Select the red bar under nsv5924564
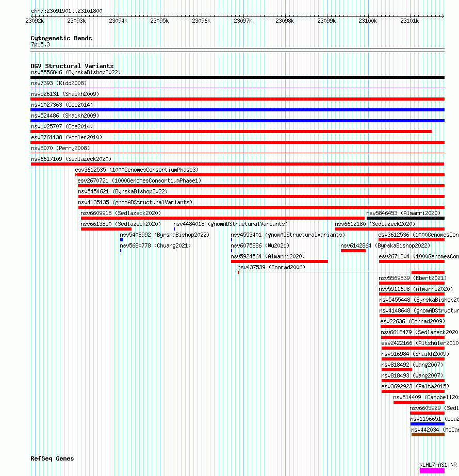 click(280, 261)
